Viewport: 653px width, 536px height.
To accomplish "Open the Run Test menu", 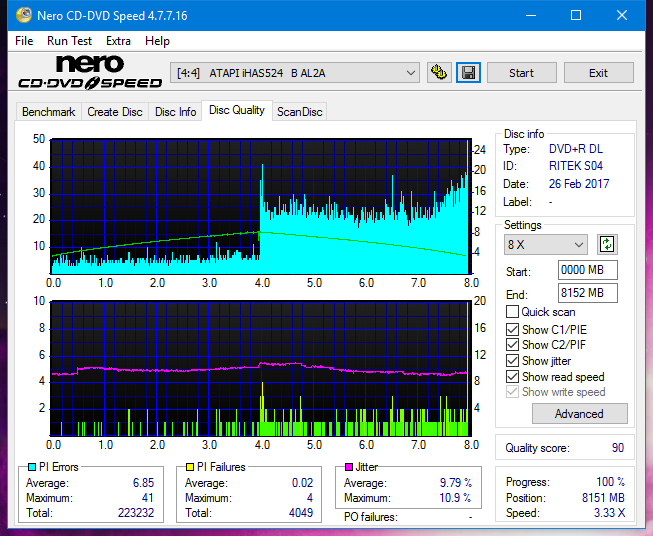I will click(69, 41).
